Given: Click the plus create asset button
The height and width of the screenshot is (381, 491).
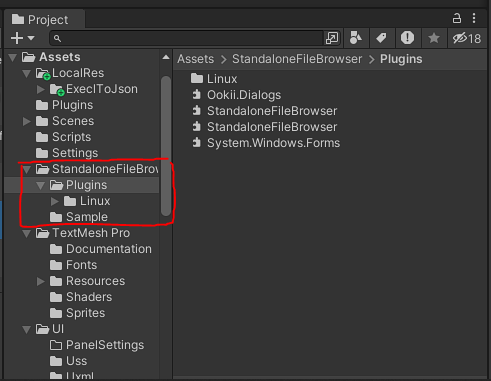Looking at the screenshot, I should tap(17, 38).
